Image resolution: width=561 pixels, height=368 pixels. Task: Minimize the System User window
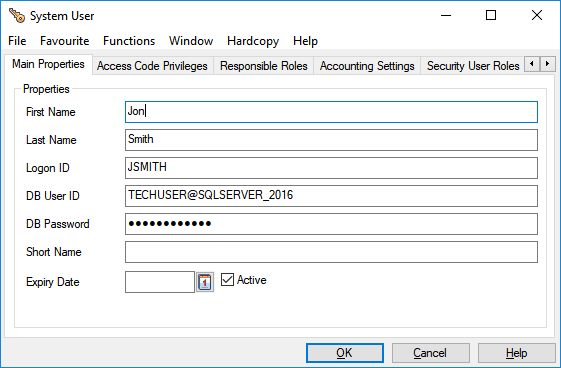(446, 15)
